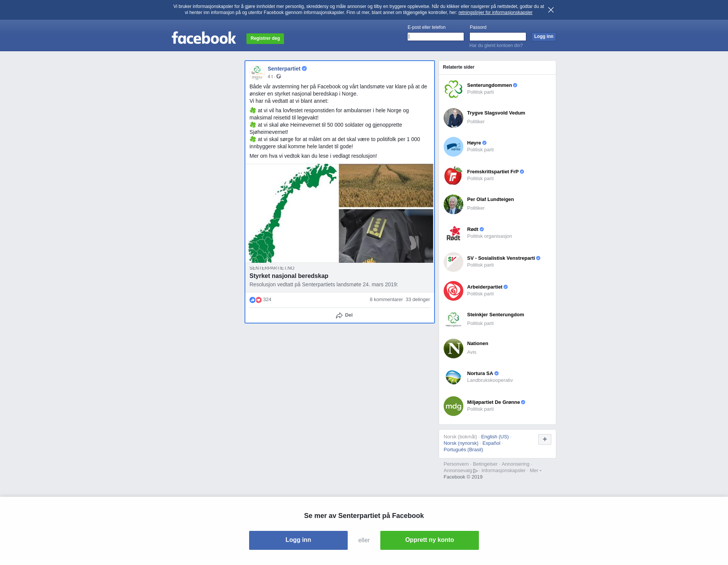Open Senterungdommen page name
This screenshot has width=728, height=565.
(x=490, y=85)
